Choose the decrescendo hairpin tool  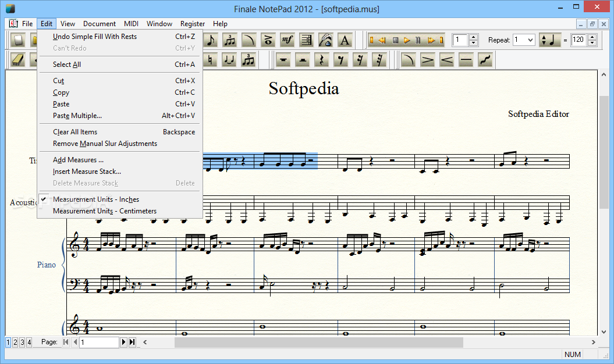[x=427, y=60]
